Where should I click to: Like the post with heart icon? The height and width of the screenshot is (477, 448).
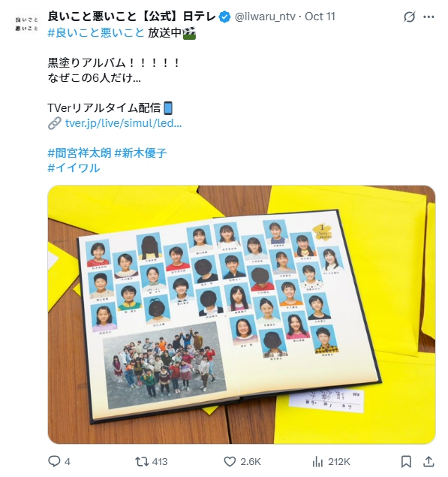(x=230, y=461)
